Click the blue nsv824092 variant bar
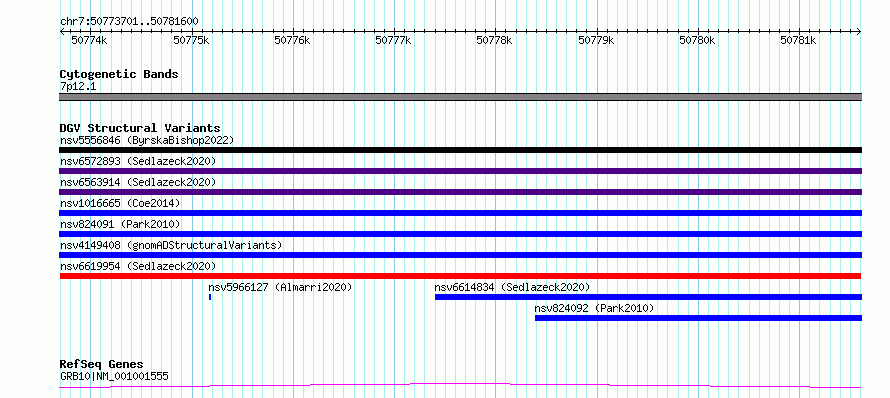 (698, 318)
